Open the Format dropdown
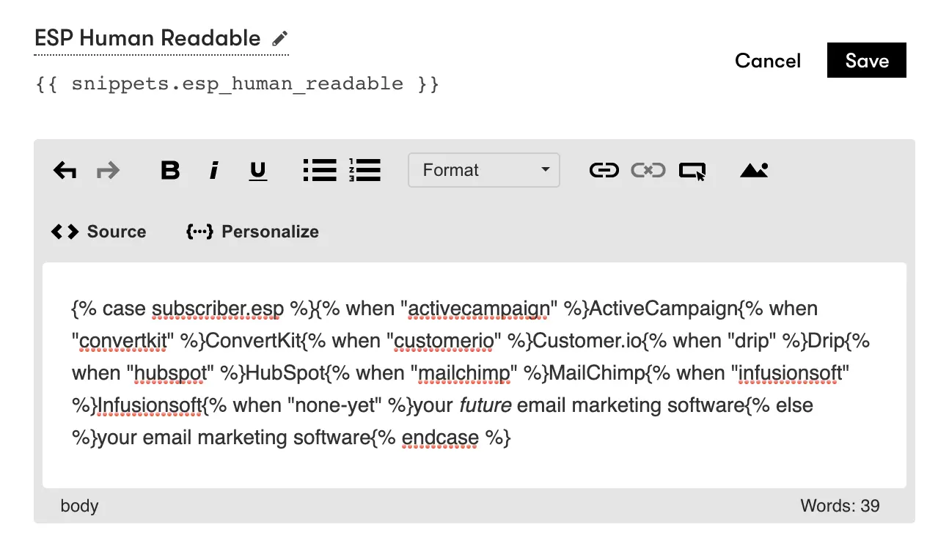949x560 pixels. [484, 170]
